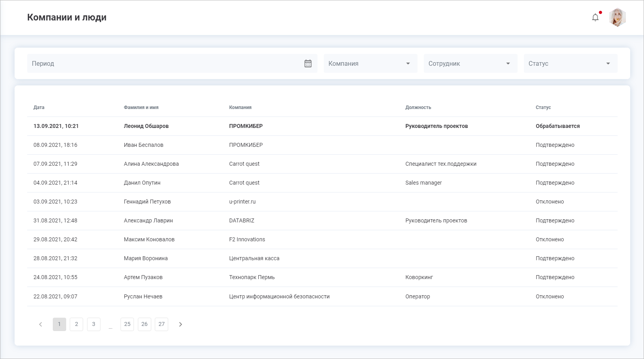This screenshot has height=359, width=644.
Task: Open the Алина Александрова record
Action: point(151,164)
